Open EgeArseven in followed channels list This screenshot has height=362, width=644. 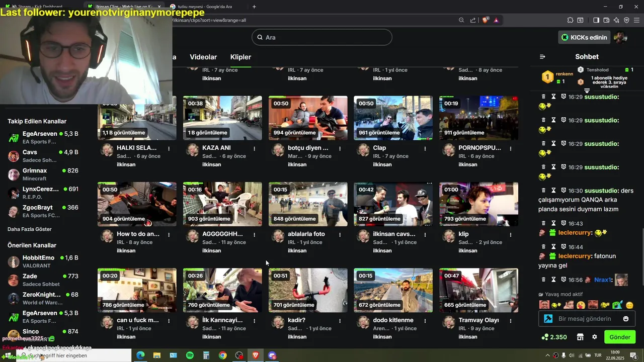[x=43, y=138]
